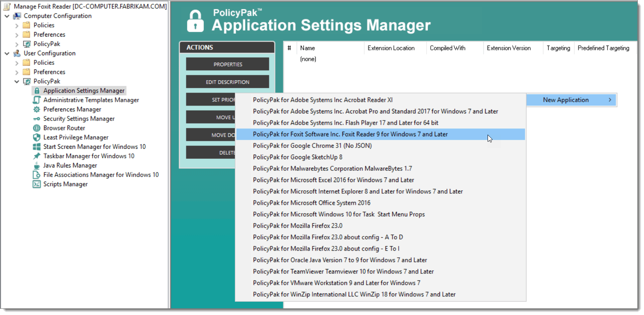
Task: Collapse PolicyPak under User Configuration
Action: (x=17, y=81)
